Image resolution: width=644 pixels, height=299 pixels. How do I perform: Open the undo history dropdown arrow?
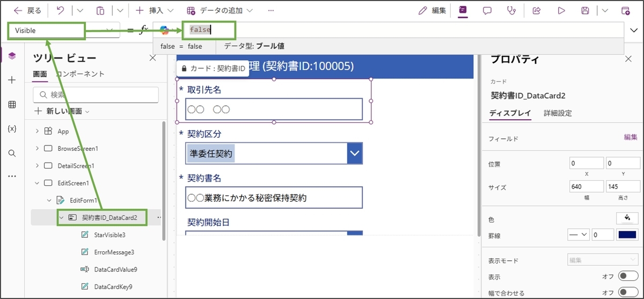tap(80, 10)
